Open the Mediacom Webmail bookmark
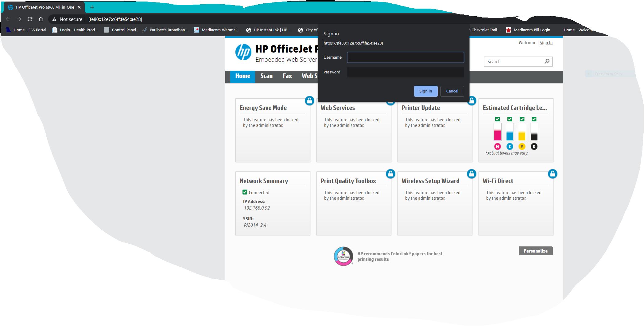The width and height of the screenshot is (644, 326). 216,30
